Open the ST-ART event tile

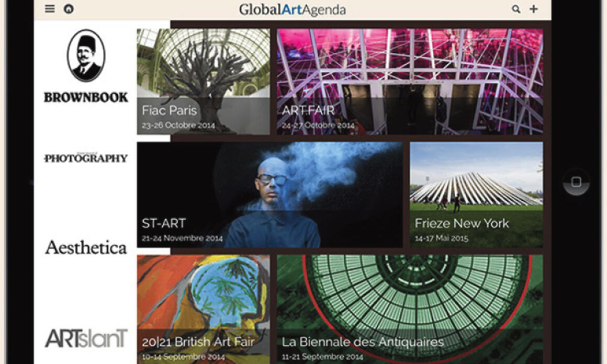click(x=270, y=195)
